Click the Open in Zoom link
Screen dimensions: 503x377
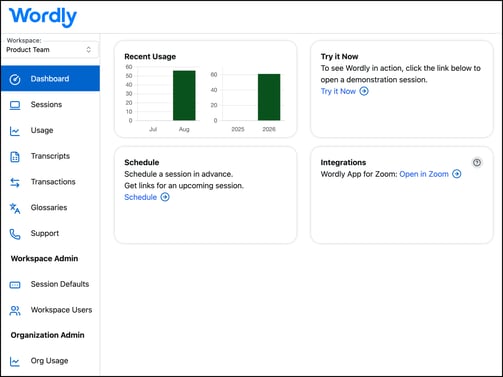[424, 174]
